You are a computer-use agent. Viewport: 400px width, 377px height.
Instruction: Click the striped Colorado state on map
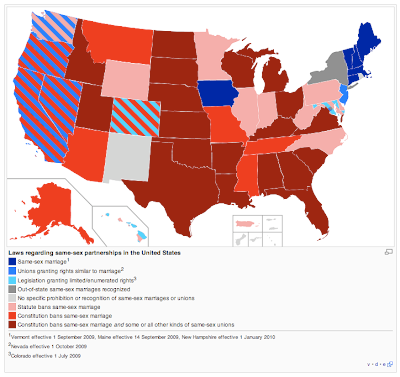tap(135, 117)
